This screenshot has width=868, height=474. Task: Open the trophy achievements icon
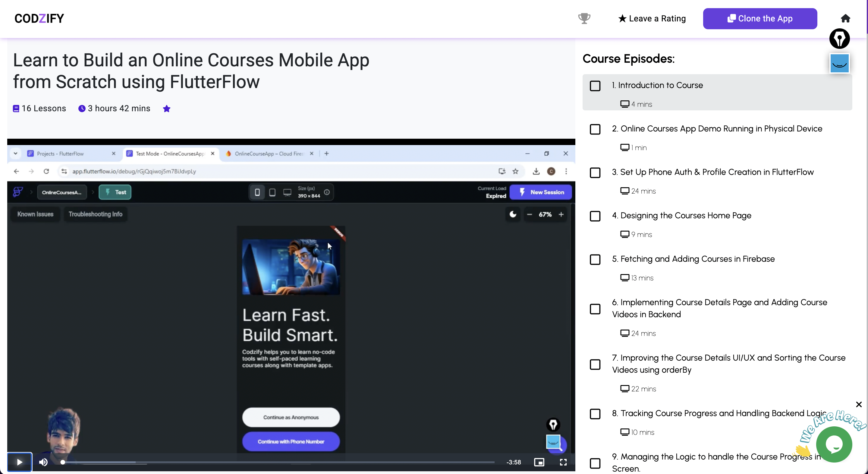point(584,18)
